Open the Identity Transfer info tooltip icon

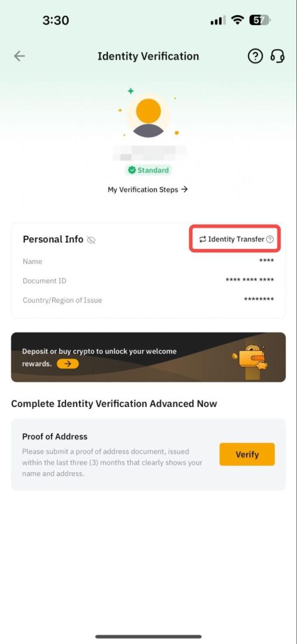coord(269,239)
